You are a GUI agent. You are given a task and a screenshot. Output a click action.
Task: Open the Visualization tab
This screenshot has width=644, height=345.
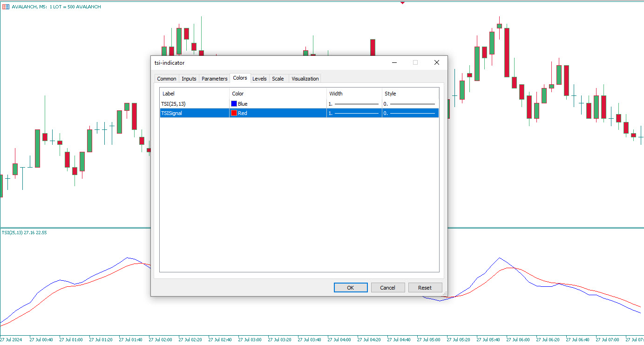305,79
